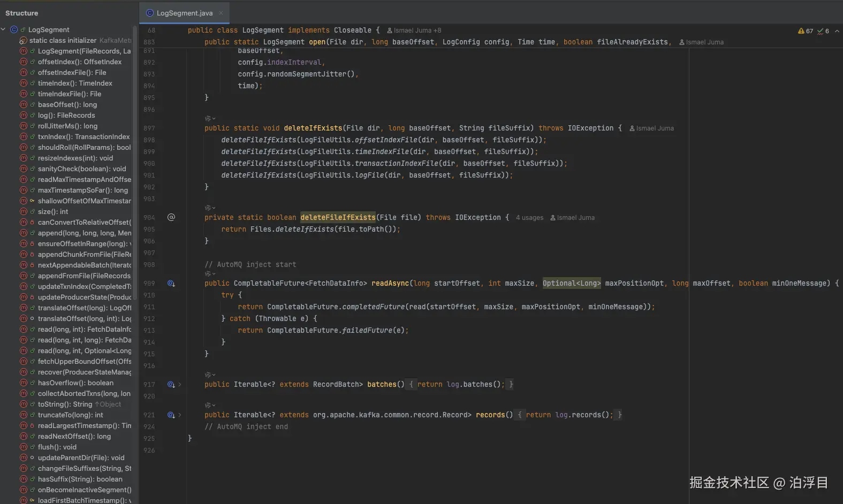843x504 pixels.
Task: Click the gutter icon next to the batches() method
Action: tap(171, 385)
